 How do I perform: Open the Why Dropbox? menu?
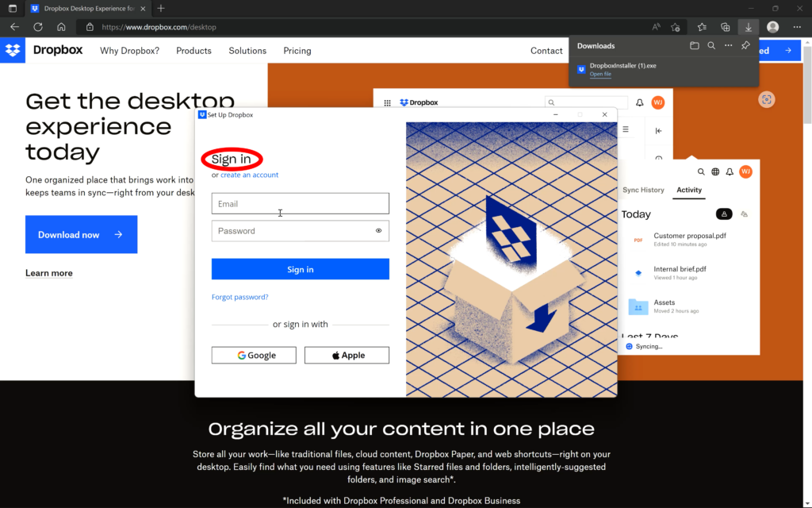click(x=129, y=51)
